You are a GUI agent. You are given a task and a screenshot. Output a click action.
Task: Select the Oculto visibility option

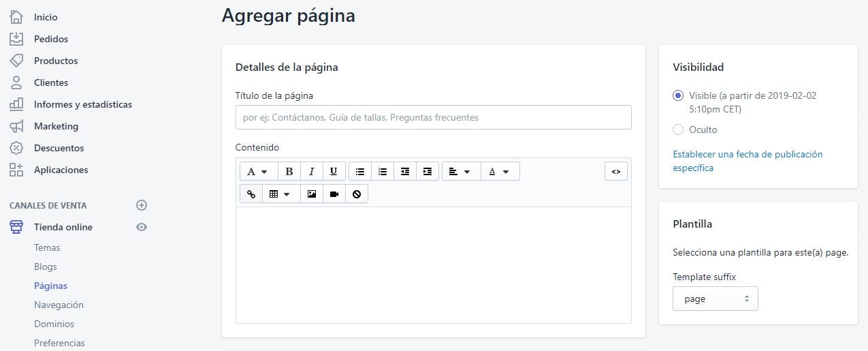(x=678, y=129)
